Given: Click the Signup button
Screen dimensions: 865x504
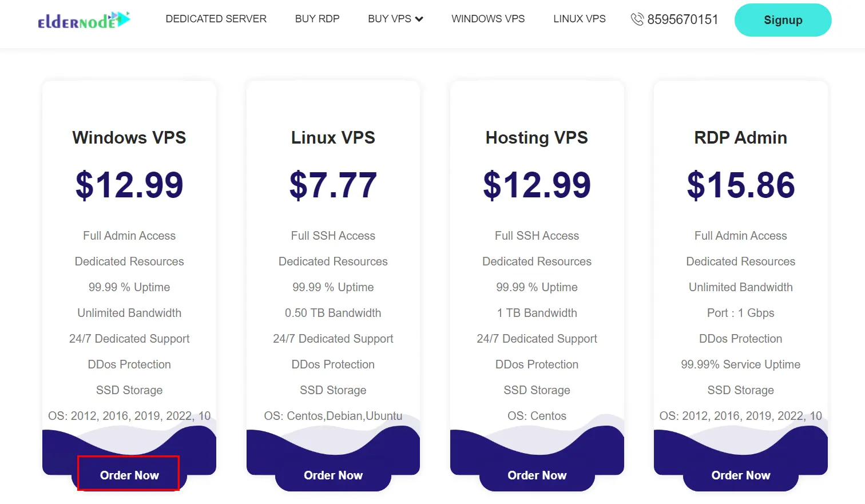Looking at the screenshot, I should pyautogui.click(x=783, y=19).
